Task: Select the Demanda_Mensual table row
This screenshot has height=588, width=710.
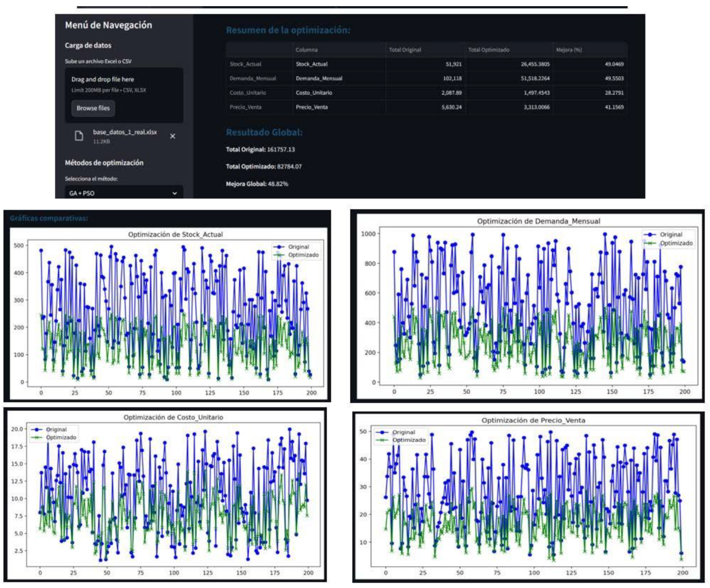Action: click(253, 78)
